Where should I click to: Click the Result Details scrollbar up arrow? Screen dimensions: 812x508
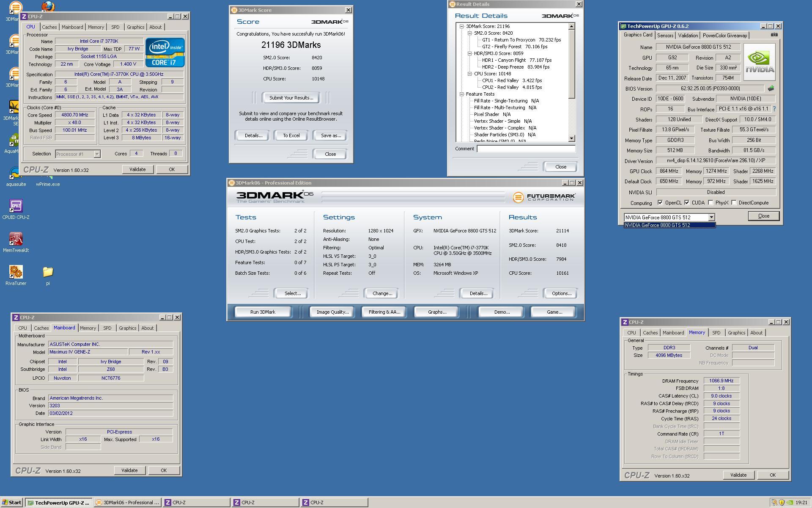coord(571,26)
